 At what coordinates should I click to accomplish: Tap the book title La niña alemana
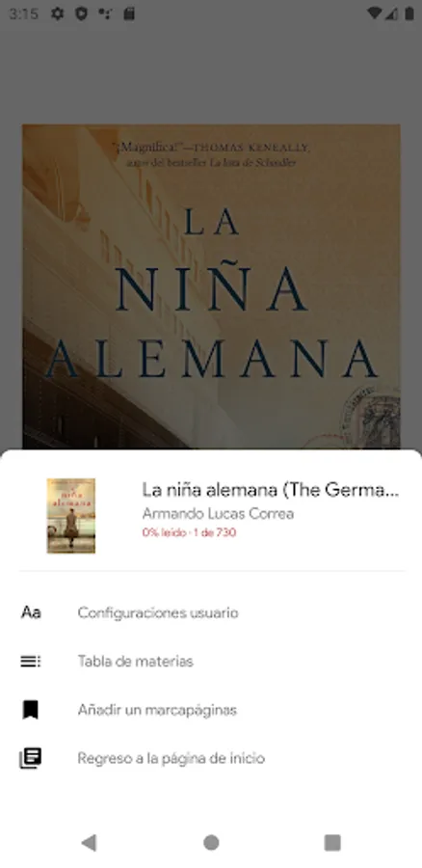click(271, 490)
